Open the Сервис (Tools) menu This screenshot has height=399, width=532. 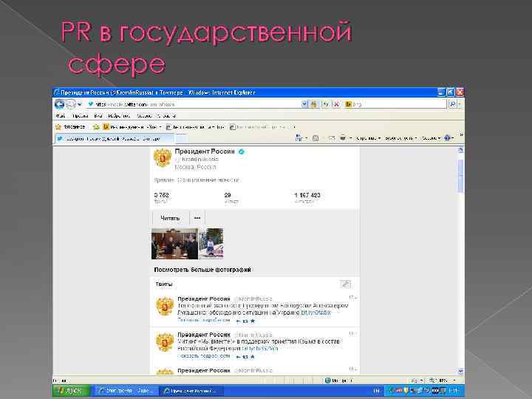[145, 116]
